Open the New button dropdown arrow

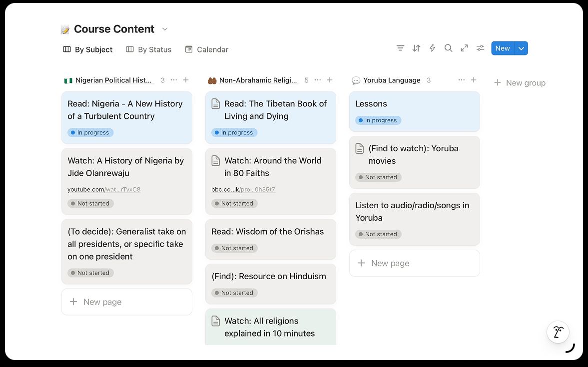click(521, 48)
